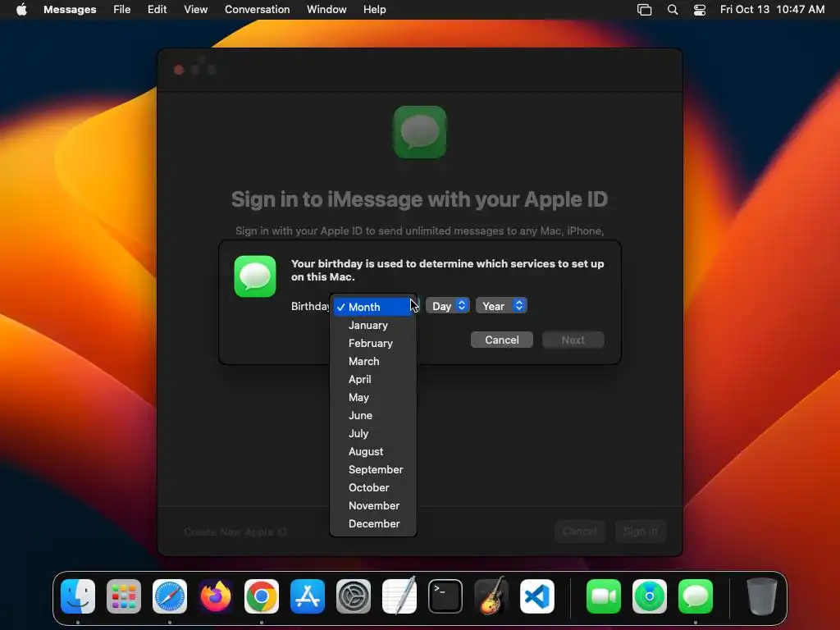840x630 pixels.
Task: Click the Stage Manager menu bar icon
Action: [645, 10]
